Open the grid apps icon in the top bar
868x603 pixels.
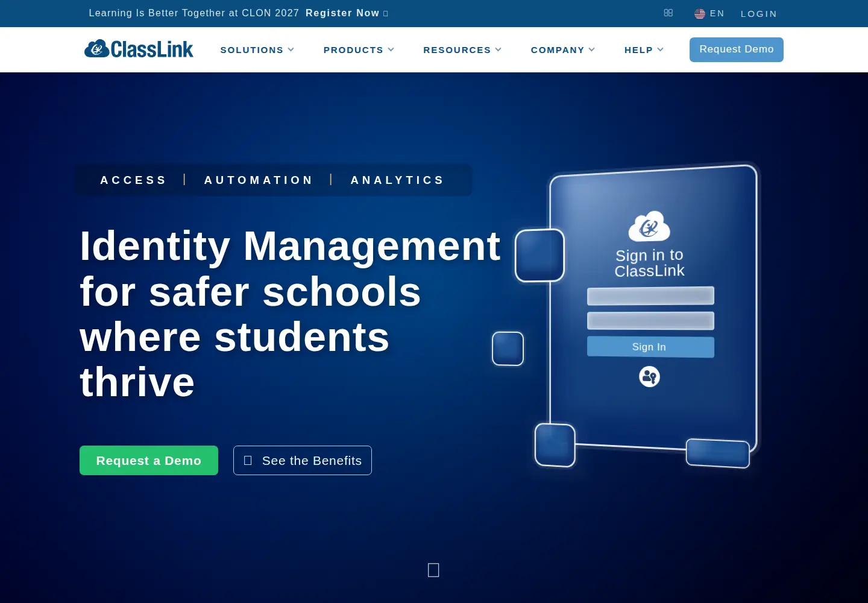pos(668,13)
